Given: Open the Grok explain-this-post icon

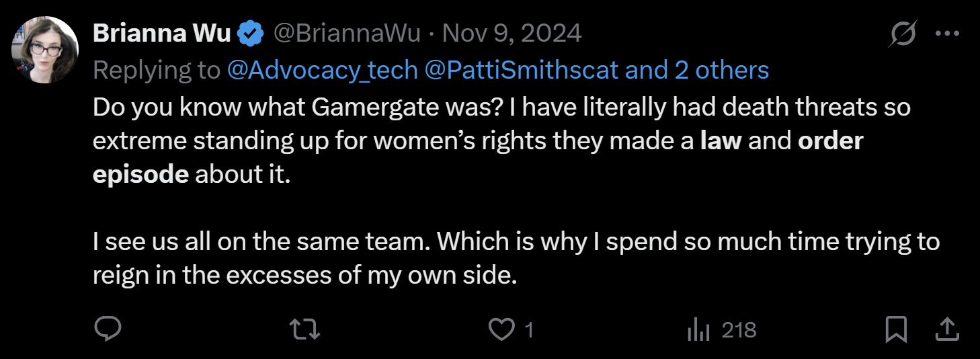Looking at the screenshot, I should 901,34.
